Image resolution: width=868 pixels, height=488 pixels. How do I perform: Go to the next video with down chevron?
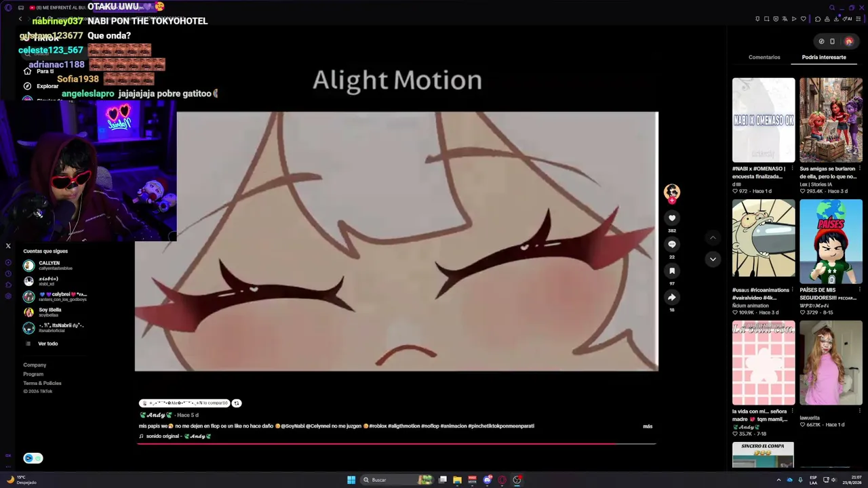713,259
